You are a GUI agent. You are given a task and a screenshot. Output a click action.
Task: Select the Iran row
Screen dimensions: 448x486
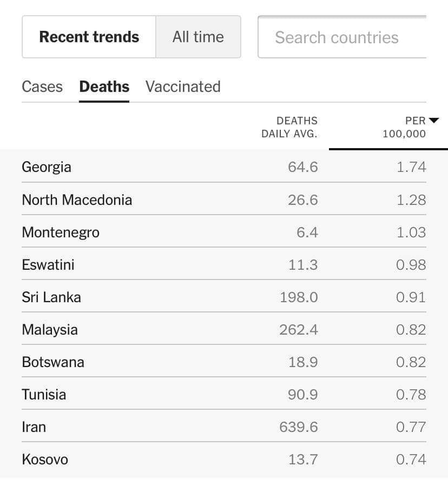pos(224,427)
